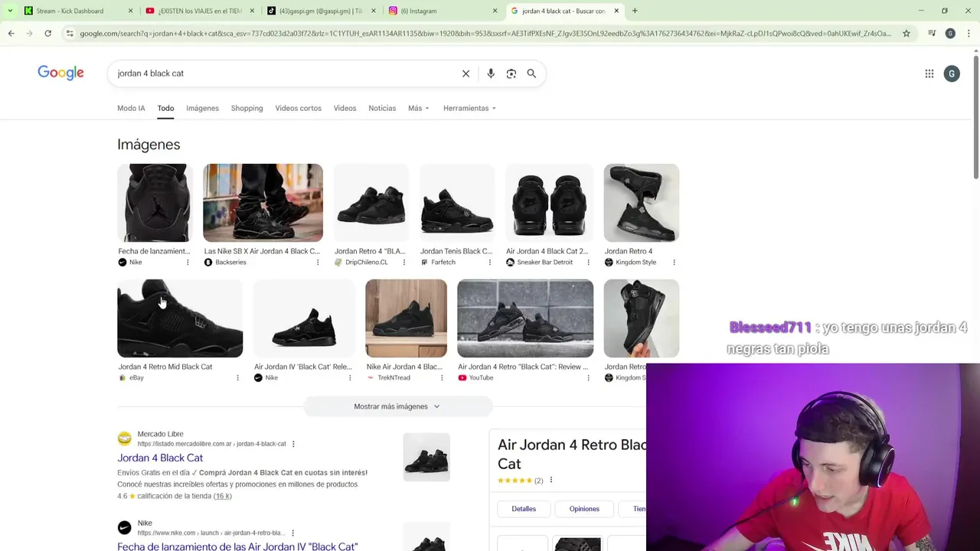980x551 pixels.
Task: Click the search input field
Action: [x=283, y=73]
